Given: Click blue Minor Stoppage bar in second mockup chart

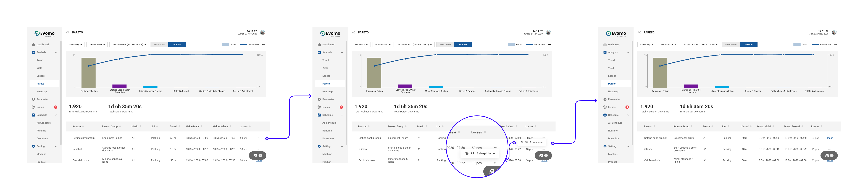Looking at the screenshot, I should pos(436,87).
